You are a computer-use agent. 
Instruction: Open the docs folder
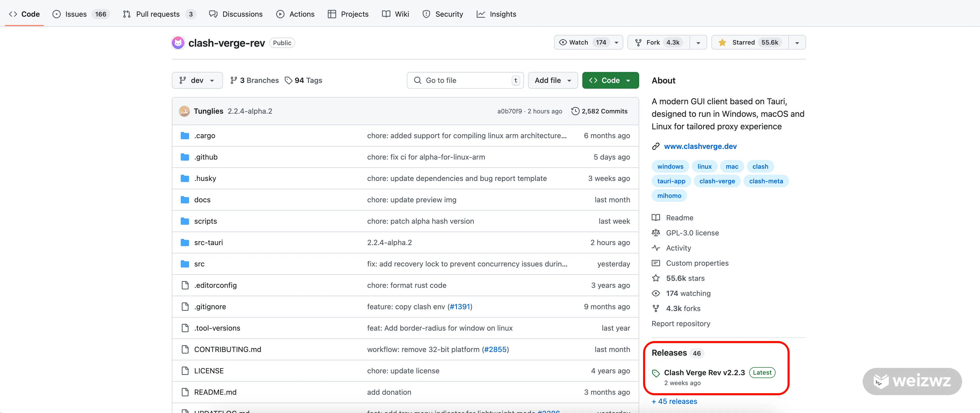point(202,200)
